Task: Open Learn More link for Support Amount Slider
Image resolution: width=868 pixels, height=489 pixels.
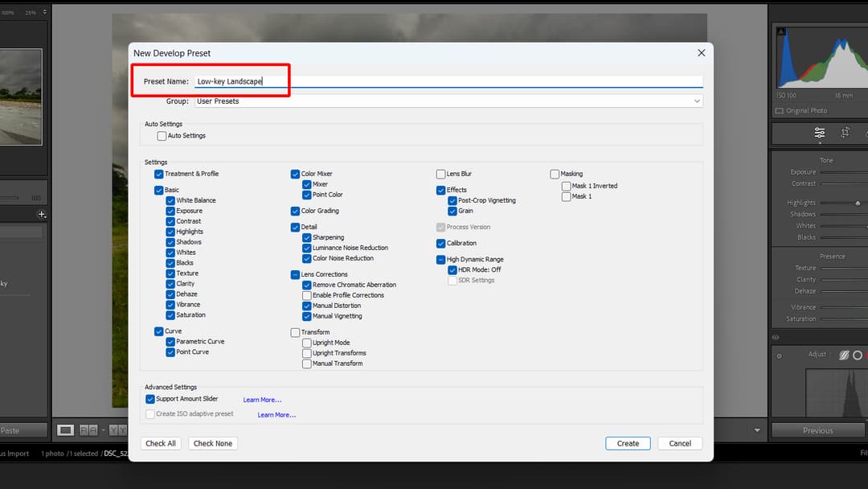Action: [x=262, y=400]
